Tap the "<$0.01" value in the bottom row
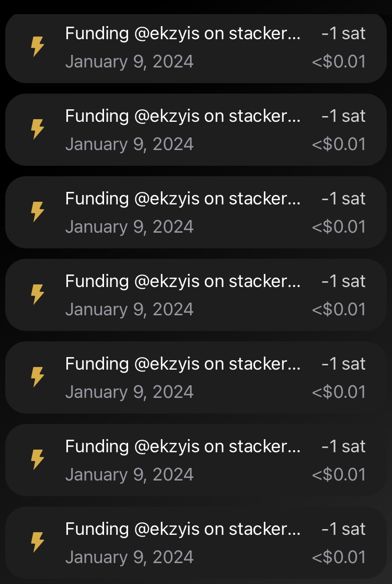This screenshot has width=392, height=584. [339, 557]
